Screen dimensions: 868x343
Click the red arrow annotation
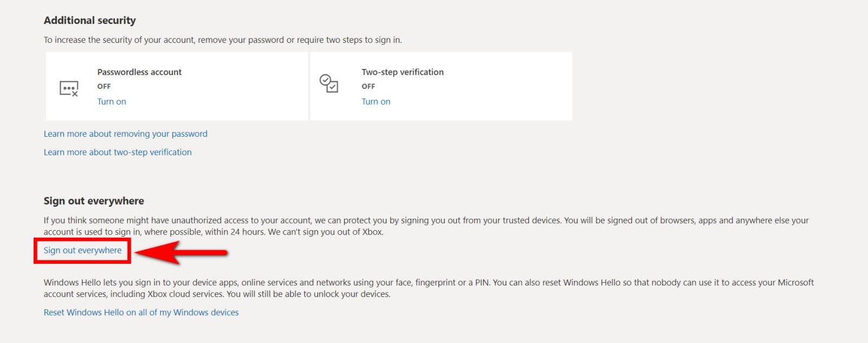pyautogui.click(x=182, y=252)
